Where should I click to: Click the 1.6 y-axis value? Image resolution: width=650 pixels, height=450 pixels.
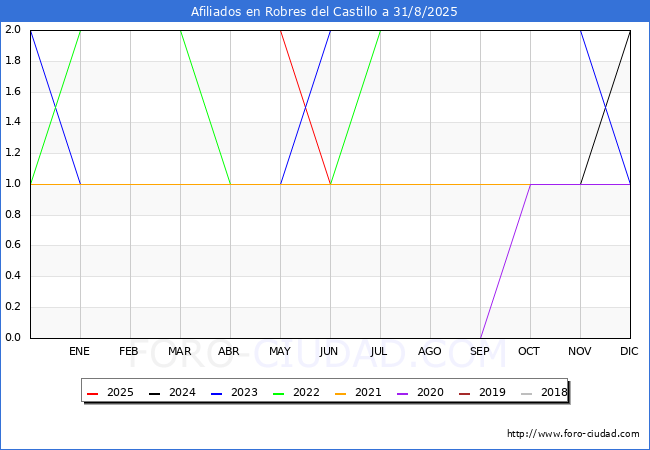coord(13,91)
